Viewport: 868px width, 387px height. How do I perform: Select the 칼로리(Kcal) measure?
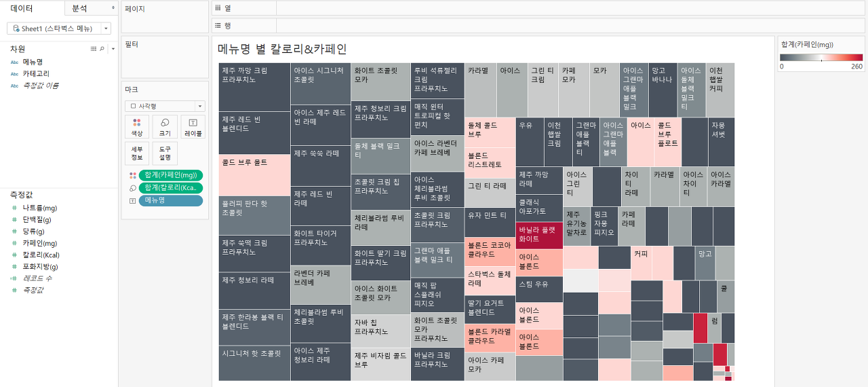[41, 255]
